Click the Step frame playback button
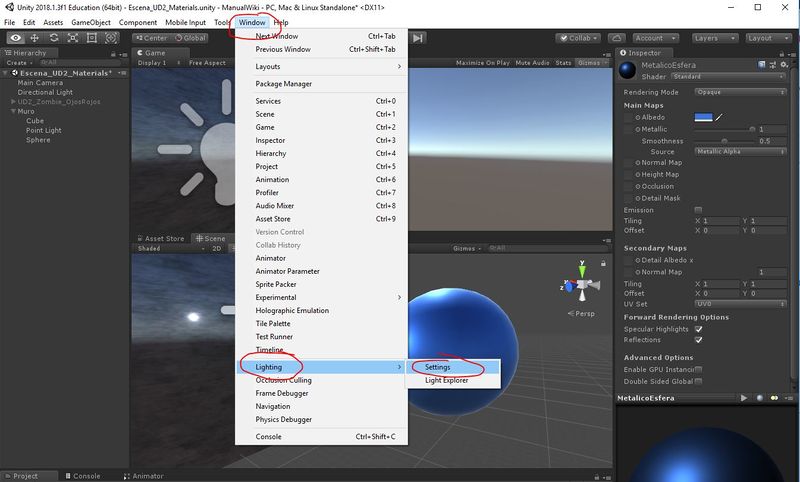The width and height of the screenshot is (800, 482). point(418,38)
